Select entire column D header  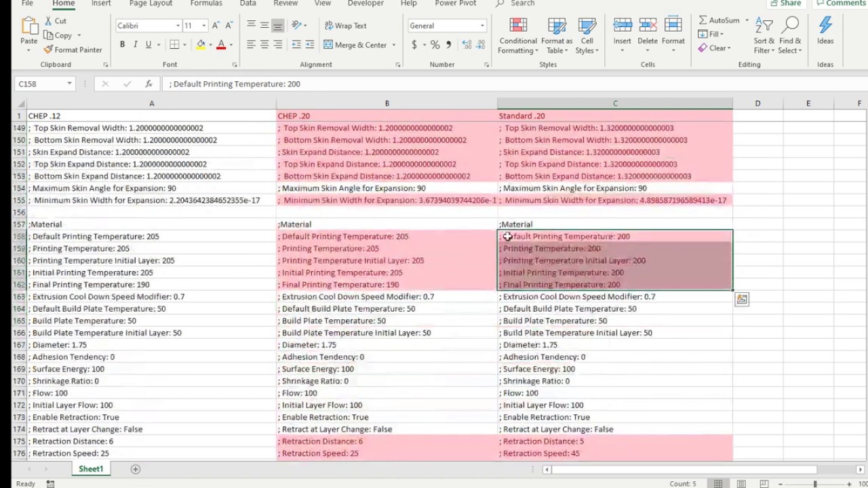pyautogui.click(x=757, y=104)
